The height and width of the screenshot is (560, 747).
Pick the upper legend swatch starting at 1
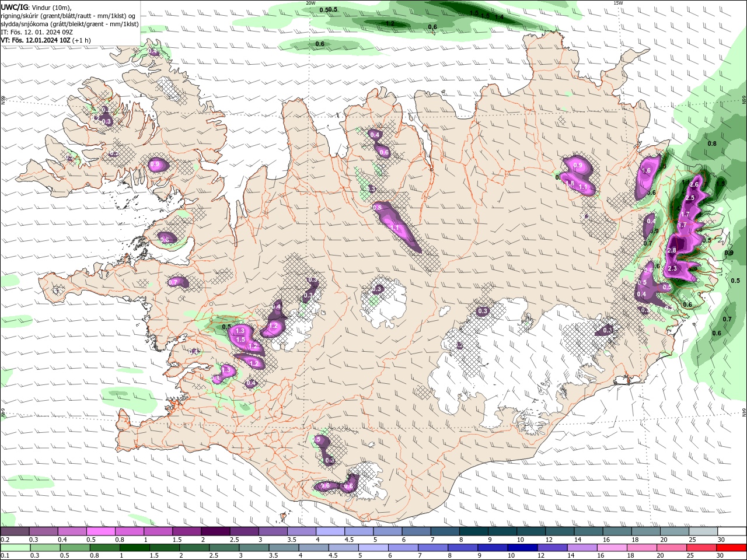pos(158,531)
